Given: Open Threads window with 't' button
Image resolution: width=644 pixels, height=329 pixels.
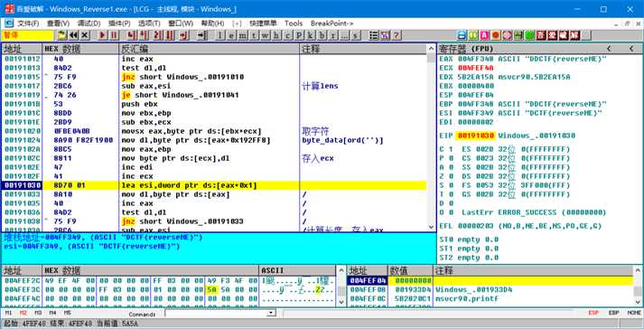Looking at the screenshot, I should [254, 35].
